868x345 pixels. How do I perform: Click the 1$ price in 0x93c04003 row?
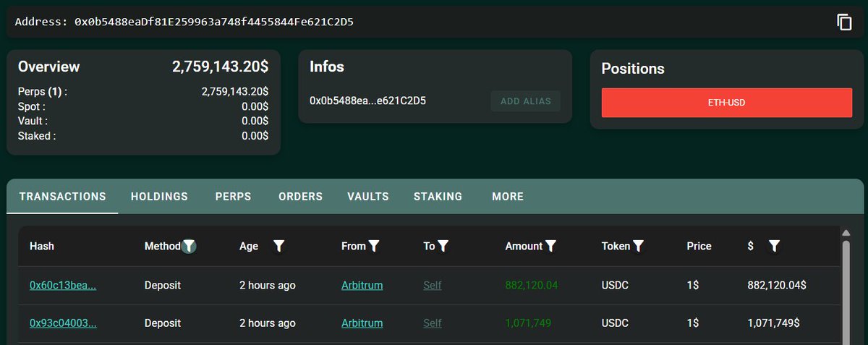(x=693, y=323)
